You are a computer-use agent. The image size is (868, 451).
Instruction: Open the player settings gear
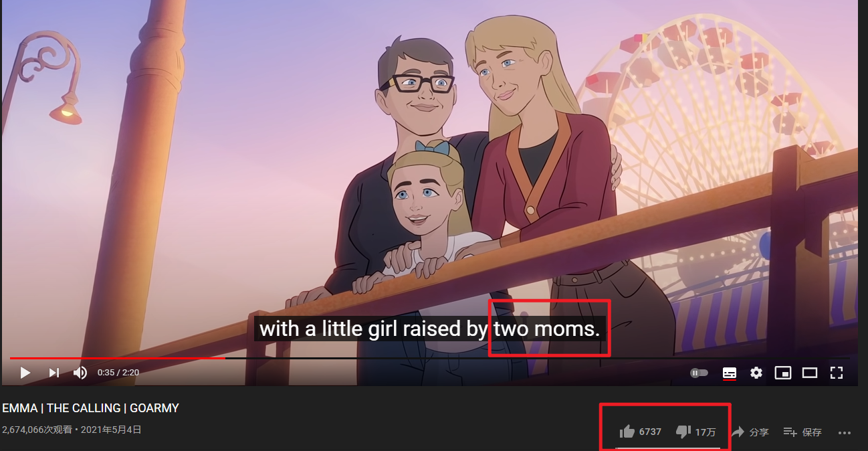tap(756, 373)
